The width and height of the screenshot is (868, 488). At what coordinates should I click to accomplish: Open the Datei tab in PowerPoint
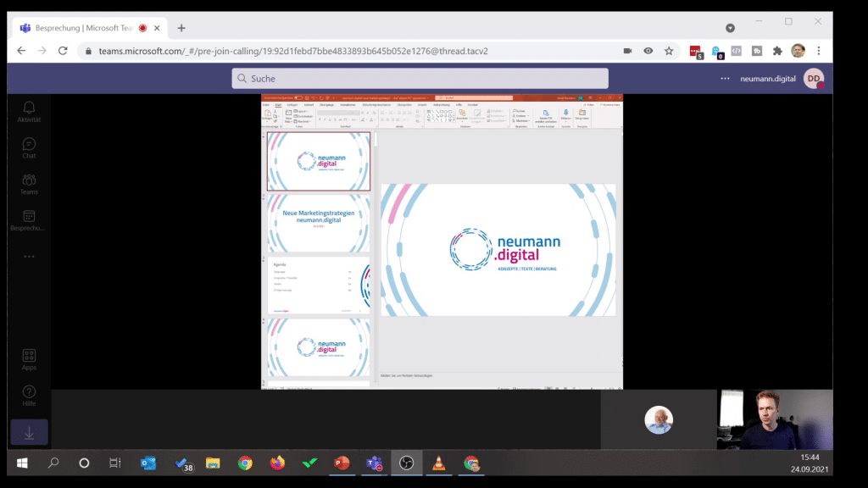pyautogui.click(x=265, y=104)
